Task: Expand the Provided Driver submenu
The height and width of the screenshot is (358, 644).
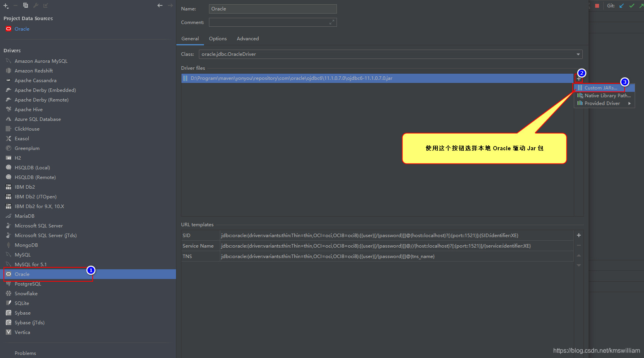Action: 604,103
